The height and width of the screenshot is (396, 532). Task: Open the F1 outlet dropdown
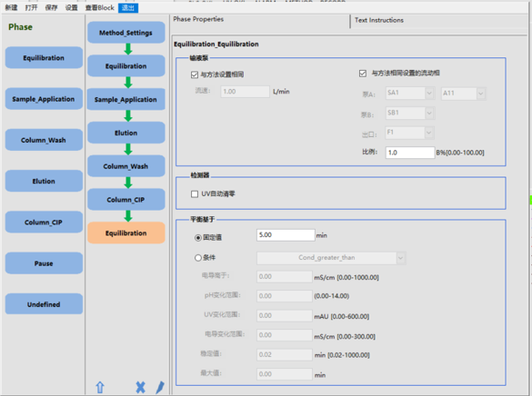(x=409, y=133)
